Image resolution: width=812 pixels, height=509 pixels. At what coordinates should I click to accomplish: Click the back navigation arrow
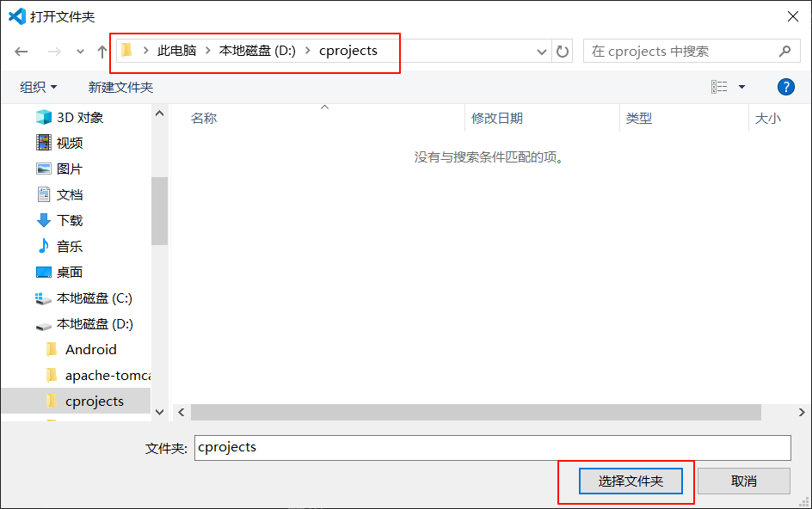21,51
